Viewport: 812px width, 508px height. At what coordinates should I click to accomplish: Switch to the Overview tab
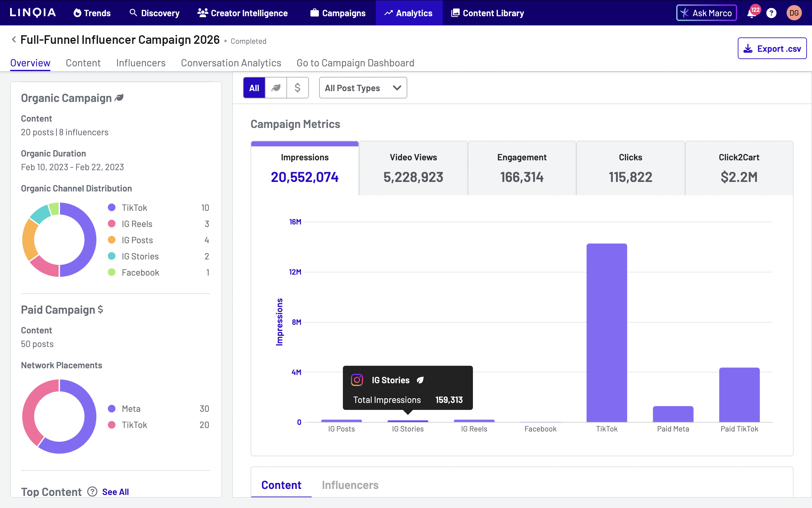[30, 63]
